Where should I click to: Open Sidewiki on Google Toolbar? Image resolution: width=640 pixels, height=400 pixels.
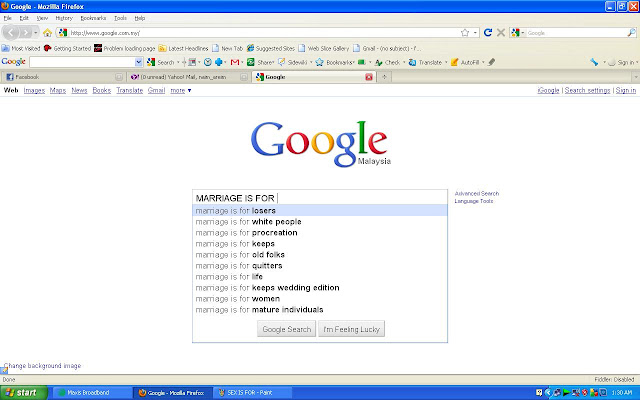point(293,62)
